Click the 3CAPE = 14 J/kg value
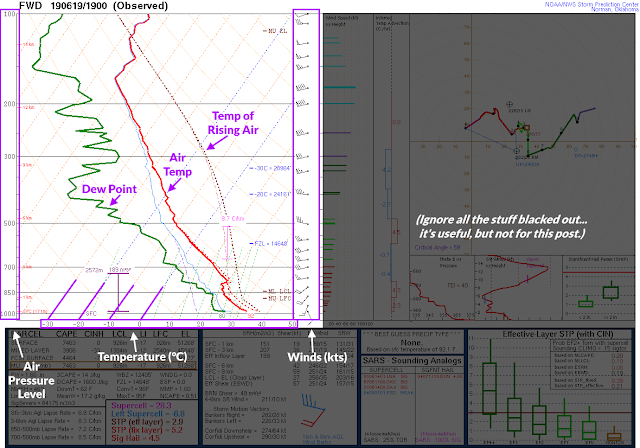The image size is (640, 448). pyautogui.click(x=79, y=375)
